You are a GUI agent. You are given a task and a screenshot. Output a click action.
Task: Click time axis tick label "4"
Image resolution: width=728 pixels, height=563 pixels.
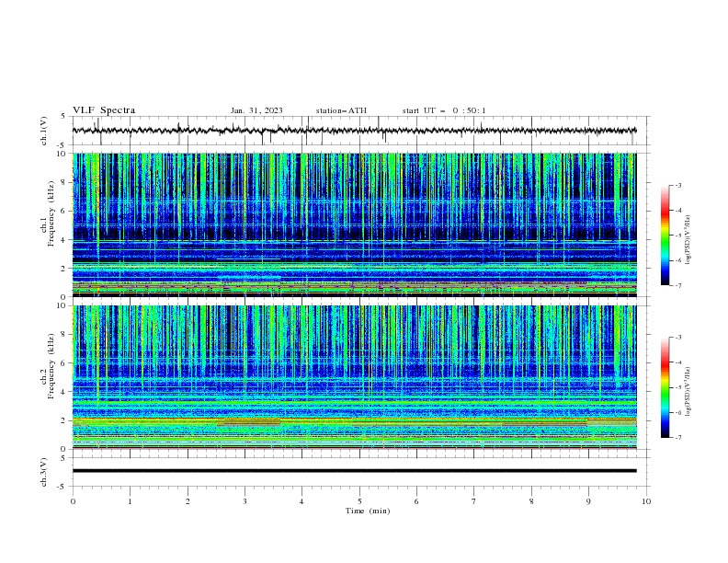pos(301,501)
